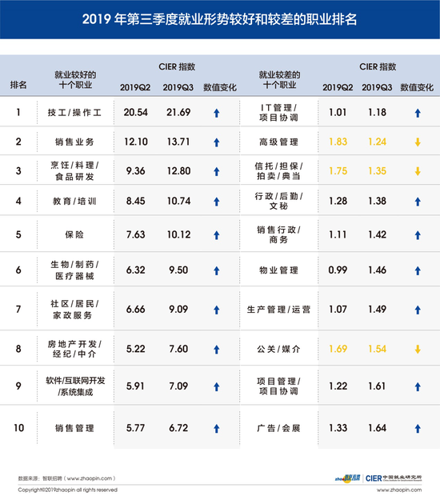The image size is (440, 504).
Task: Select the 广告/会展 cell
Action: coord(278,428)
